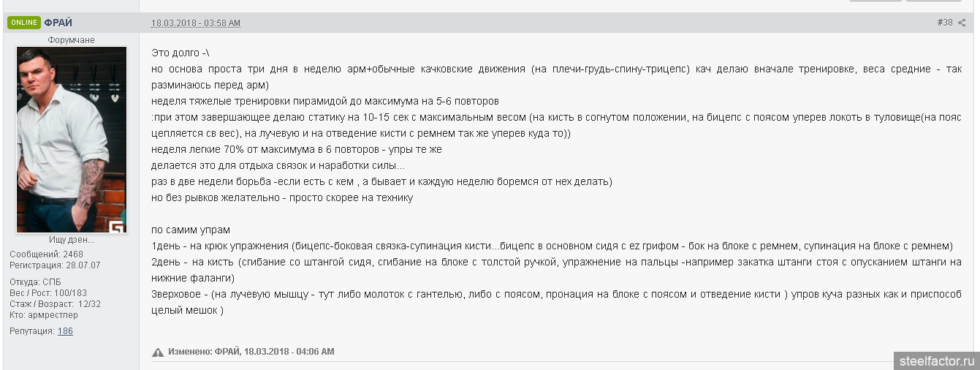Click the ONLINE status badge
This screenshot has height=370, width=980.
tap(24, 23)
